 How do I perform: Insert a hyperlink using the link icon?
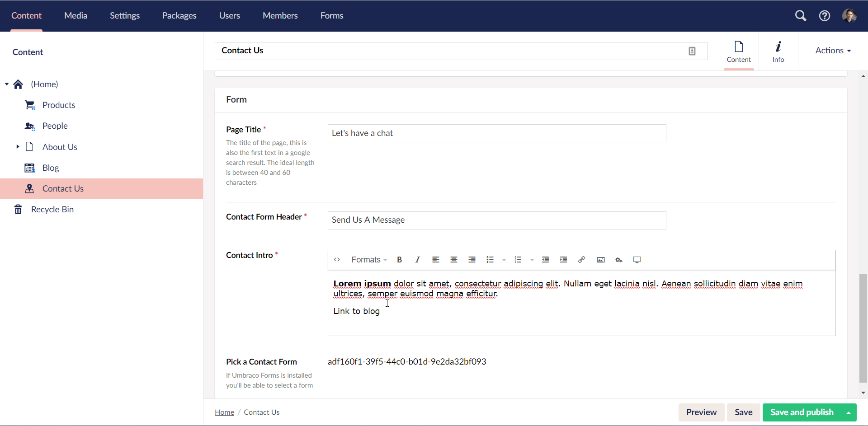[x=582, y=260]
